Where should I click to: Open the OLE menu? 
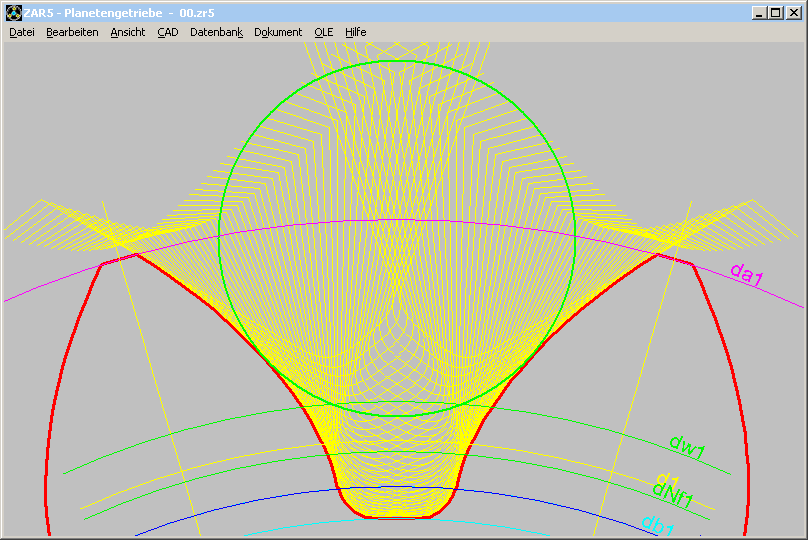pos(324,32)
